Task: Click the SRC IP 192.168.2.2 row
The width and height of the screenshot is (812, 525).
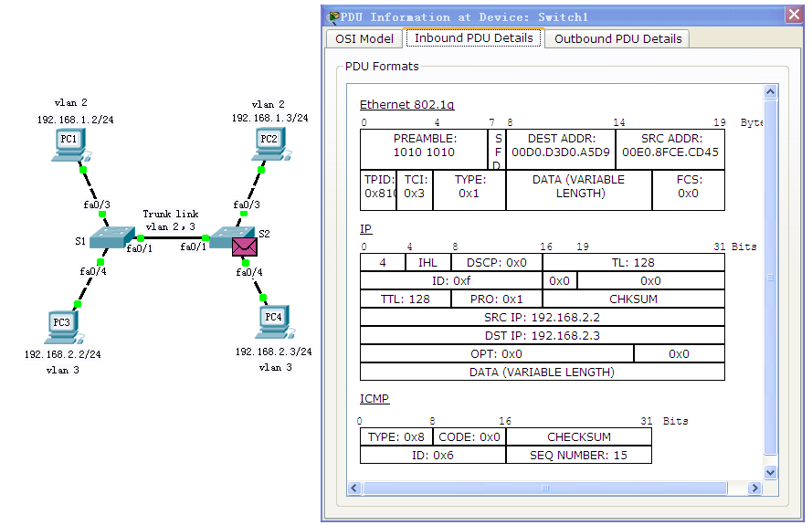Action: point(543,318)
